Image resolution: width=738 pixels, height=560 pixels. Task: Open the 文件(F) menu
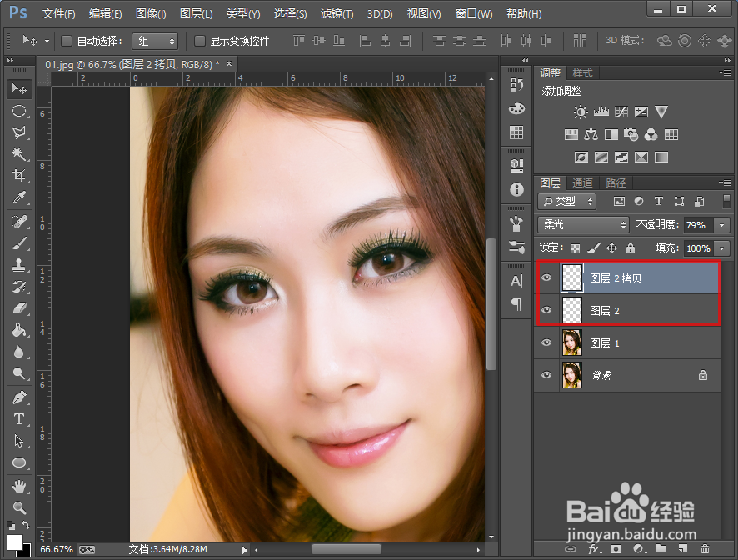click(x=59, y=13)
